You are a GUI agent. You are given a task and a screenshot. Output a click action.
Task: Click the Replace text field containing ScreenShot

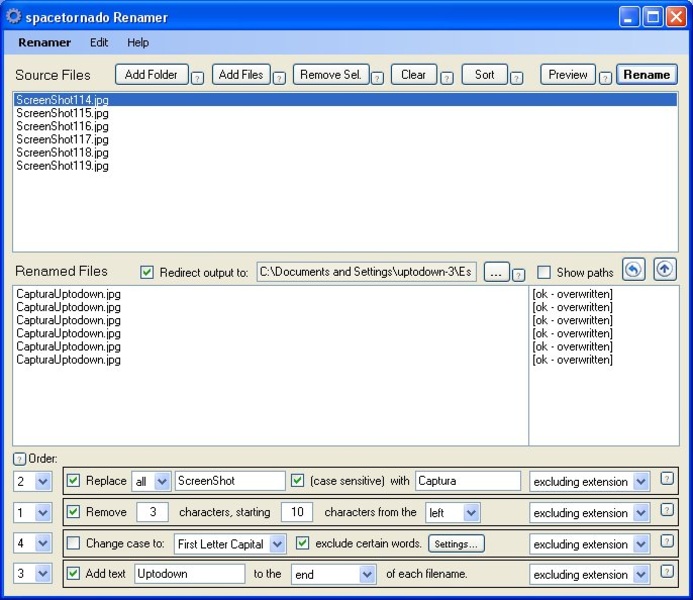tap(230, 481)
